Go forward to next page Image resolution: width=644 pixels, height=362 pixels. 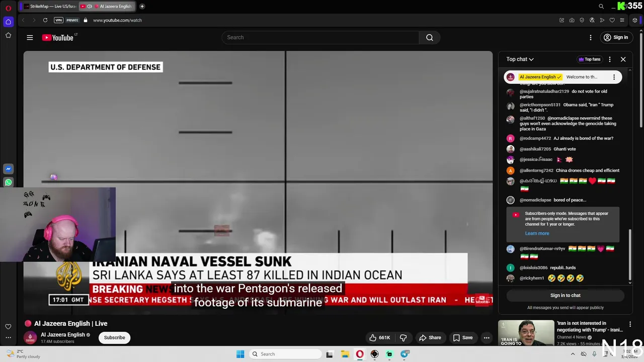[x=34, y=20]
